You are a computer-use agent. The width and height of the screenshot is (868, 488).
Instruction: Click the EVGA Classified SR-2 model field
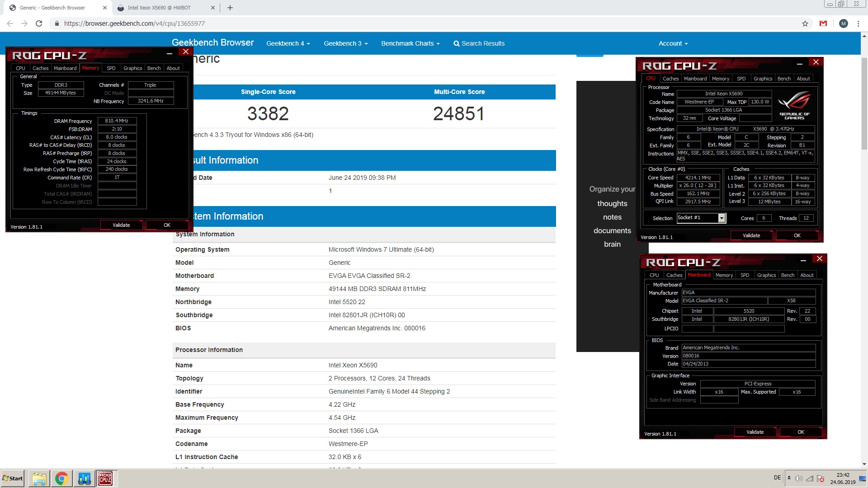[724, 300]
